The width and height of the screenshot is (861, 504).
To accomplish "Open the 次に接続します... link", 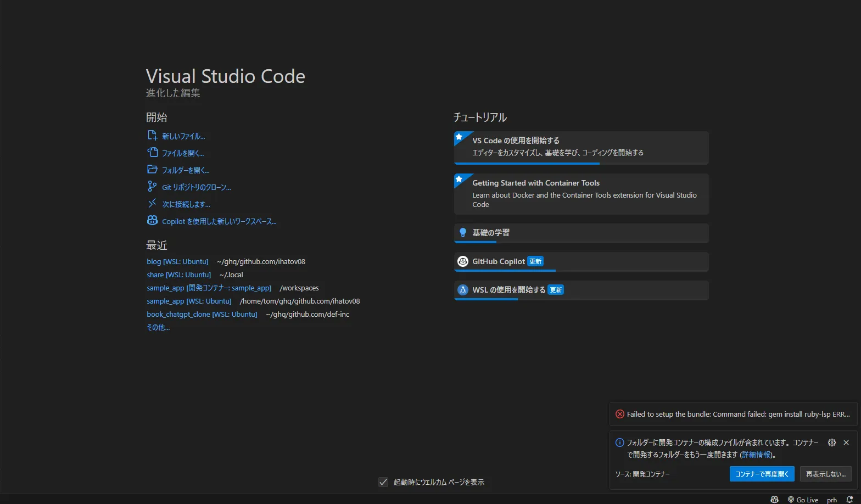I will 186,204.
